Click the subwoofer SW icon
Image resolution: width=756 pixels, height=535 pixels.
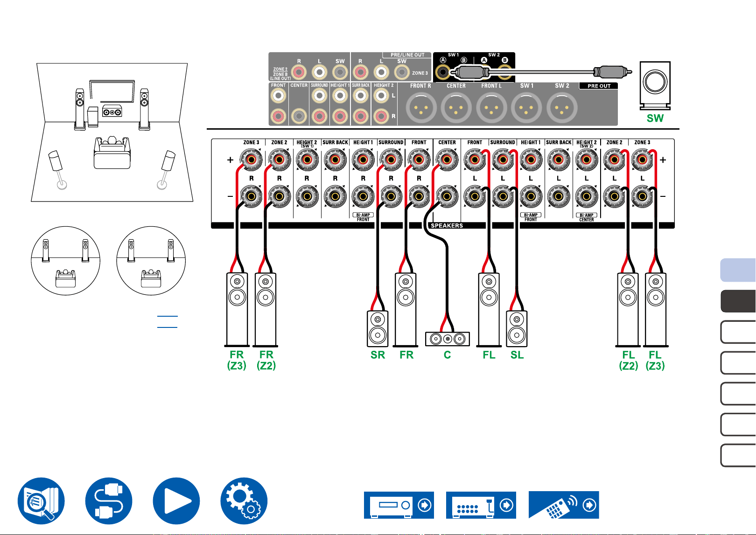pyautogui.click(x=655, y=86)
